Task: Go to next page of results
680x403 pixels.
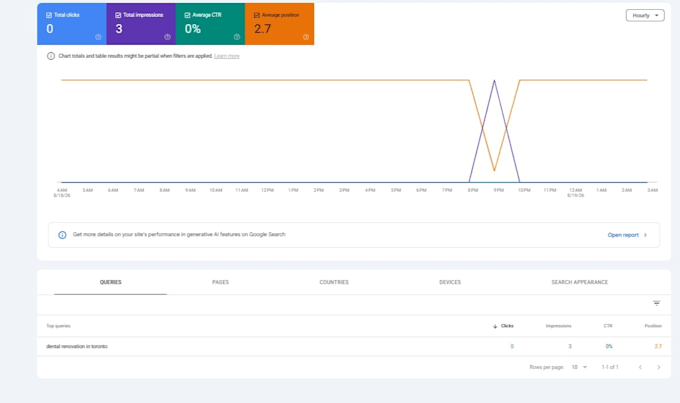Action: [659, 367]
